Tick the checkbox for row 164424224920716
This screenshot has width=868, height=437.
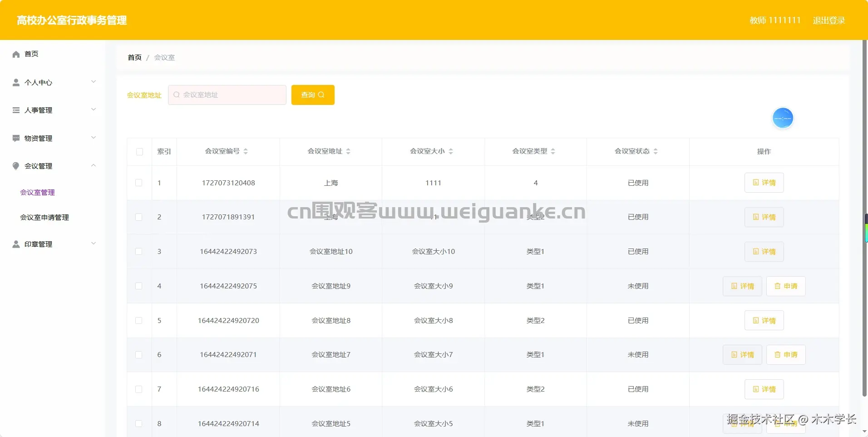(139, 389)
